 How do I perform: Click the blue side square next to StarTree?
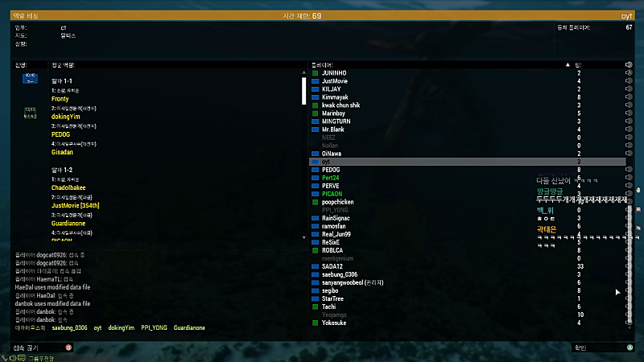coord(315,298)
